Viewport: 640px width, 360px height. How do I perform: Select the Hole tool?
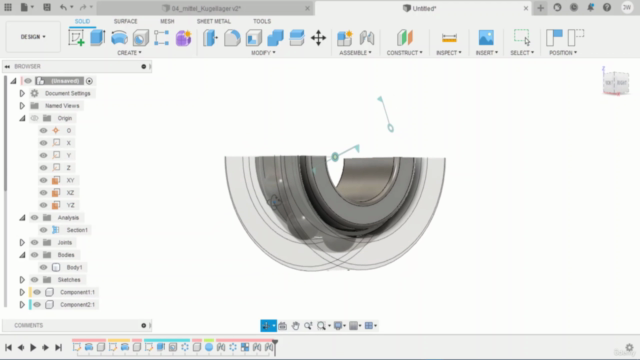click(x=141, y=38)
